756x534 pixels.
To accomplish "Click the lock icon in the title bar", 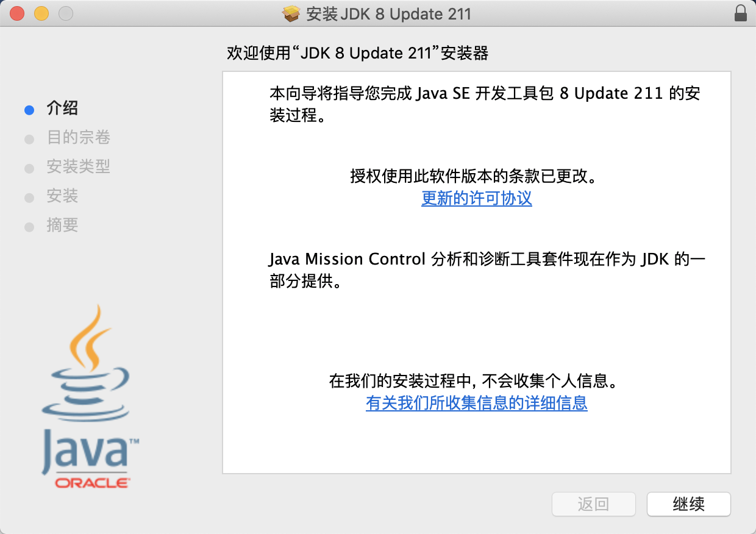I will click(x=741, y=13).
